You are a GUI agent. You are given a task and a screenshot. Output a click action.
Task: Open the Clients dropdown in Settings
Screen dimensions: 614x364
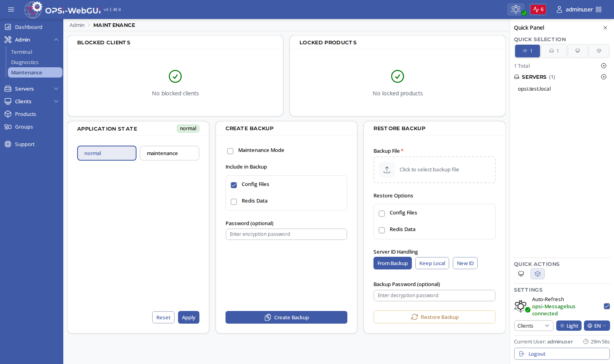click(x=534, y=326)
